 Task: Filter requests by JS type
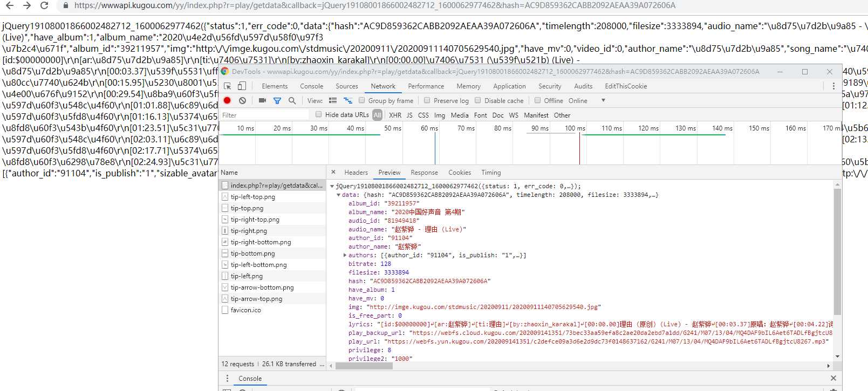[x=409, y=115]
